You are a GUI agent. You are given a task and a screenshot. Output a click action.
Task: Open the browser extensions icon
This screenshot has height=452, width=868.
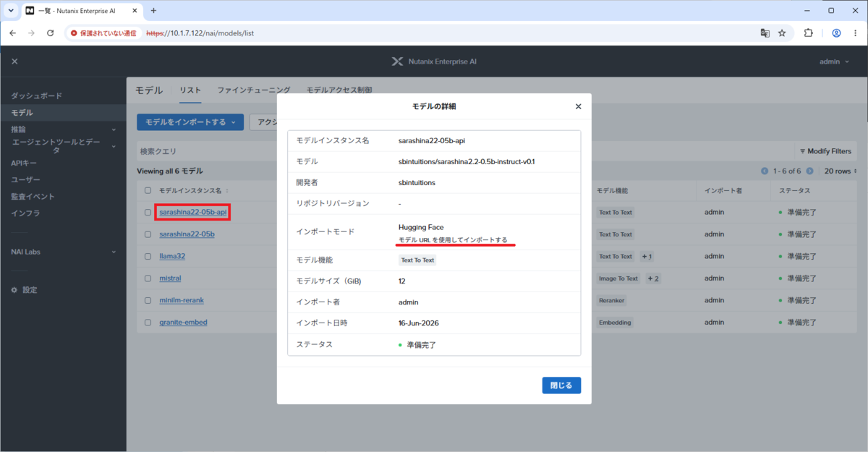point(809,33)
